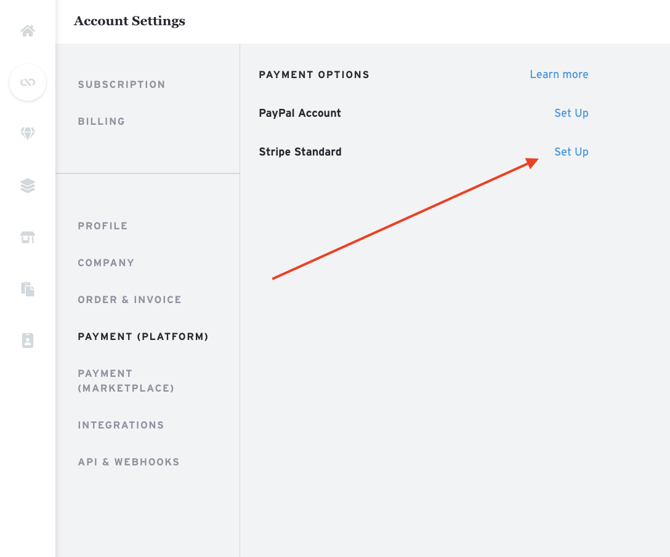
Task: Click the Account Settings page title
Action: click(x=129, y=21)
